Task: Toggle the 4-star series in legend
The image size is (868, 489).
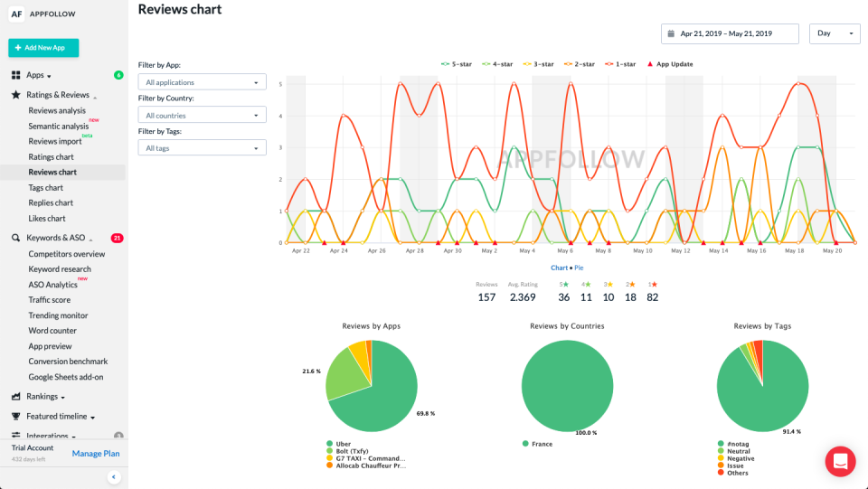Action: click(x=497, y=64)
